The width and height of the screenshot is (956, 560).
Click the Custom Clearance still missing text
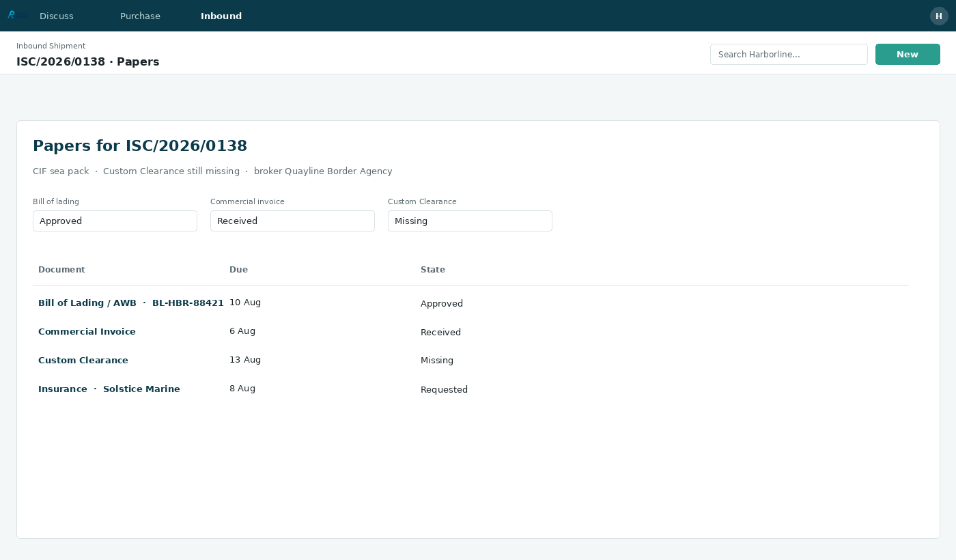tap(171, 171)
